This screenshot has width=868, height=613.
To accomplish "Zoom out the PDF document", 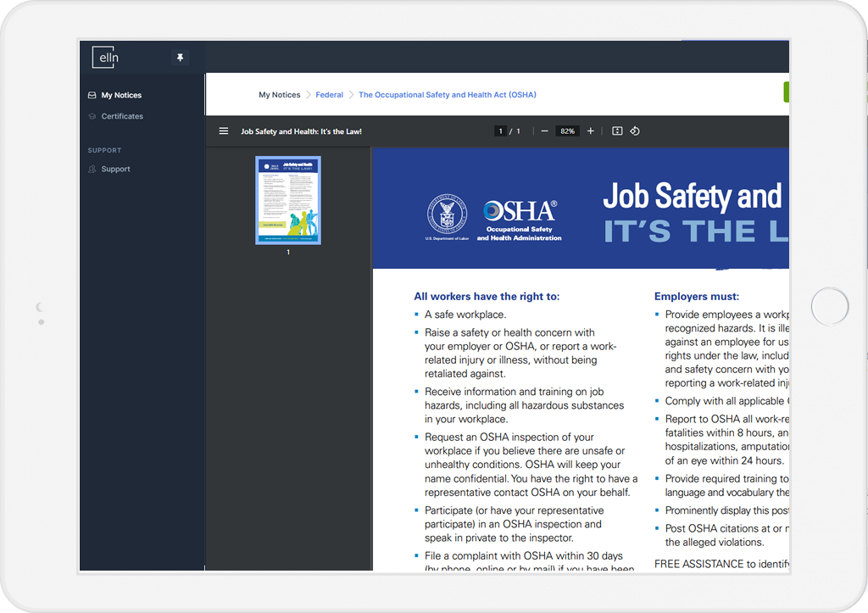I will pyautogui.click(x=545, y=131).
